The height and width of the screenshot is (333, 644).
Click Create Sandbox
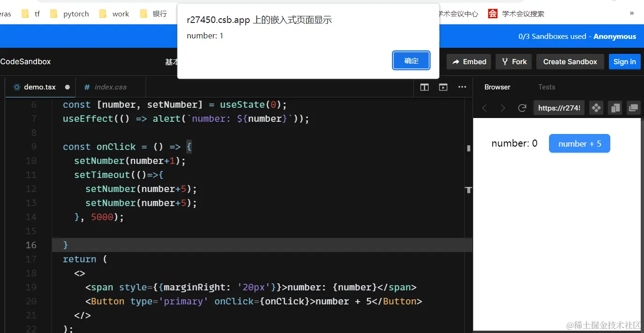(x=570, y=62)
